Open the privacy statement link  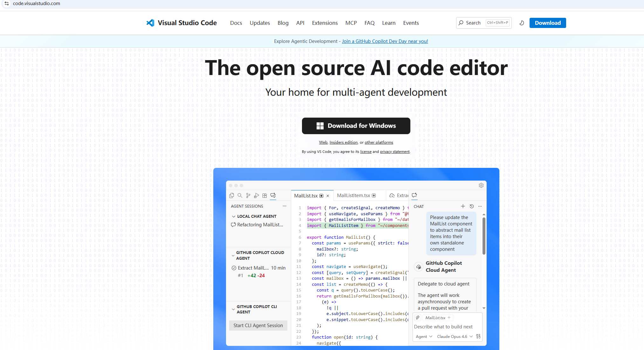tap(395, 152)
